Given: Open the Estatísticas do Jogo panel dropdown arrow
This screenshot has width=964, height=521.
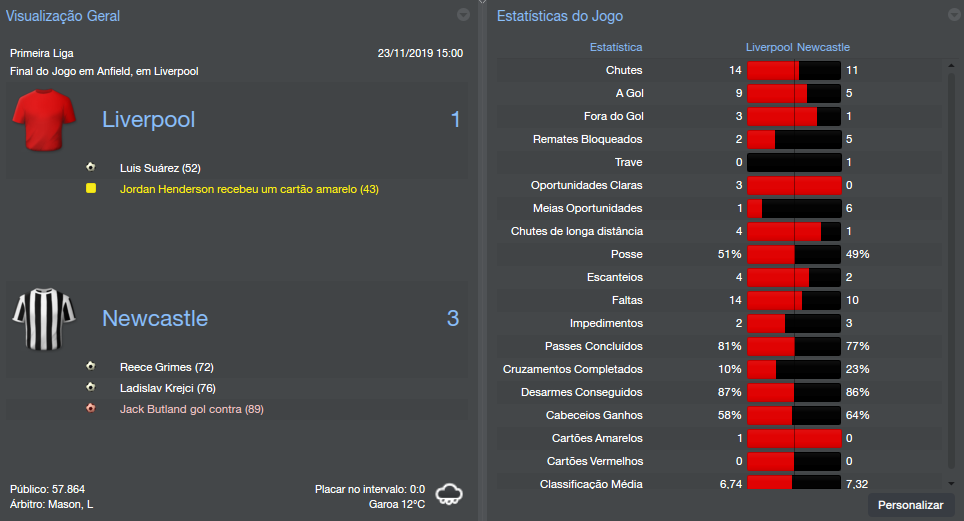Looking at the screenshot, I should pos(952,15).
